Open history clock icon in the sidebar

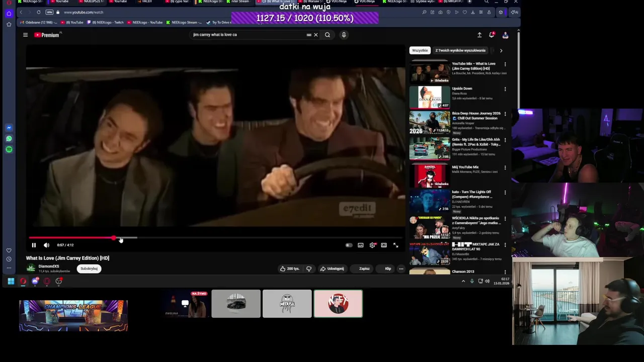(9, 259)
